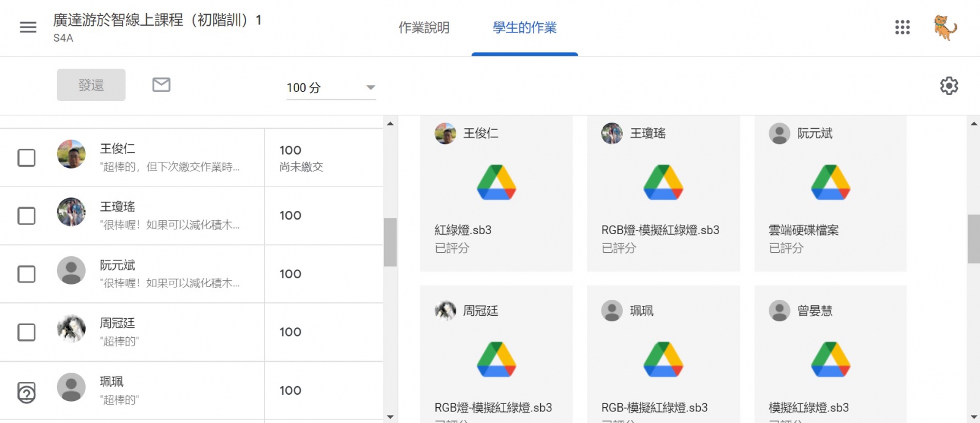Image resolution: width=980 pixels, height=423 pixels.
Task: Switch to the 學生的作業 tab
Action: coord(525,28)
